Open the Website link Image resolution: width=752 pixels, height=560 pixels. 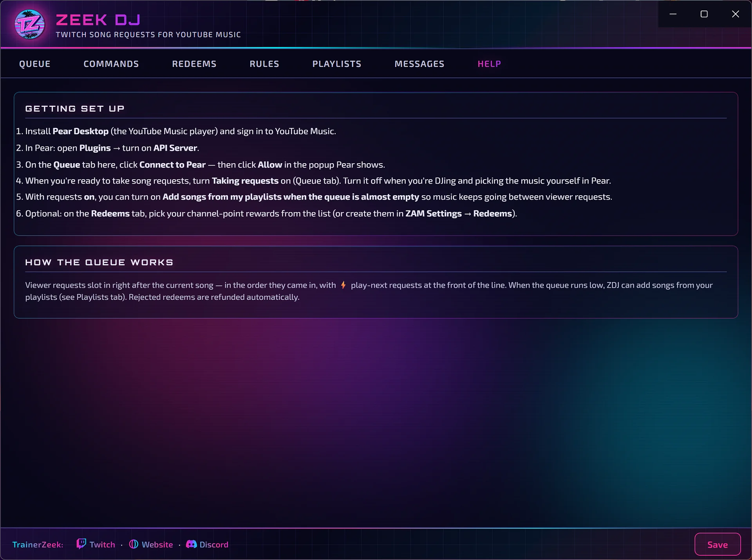coord(157,544)
